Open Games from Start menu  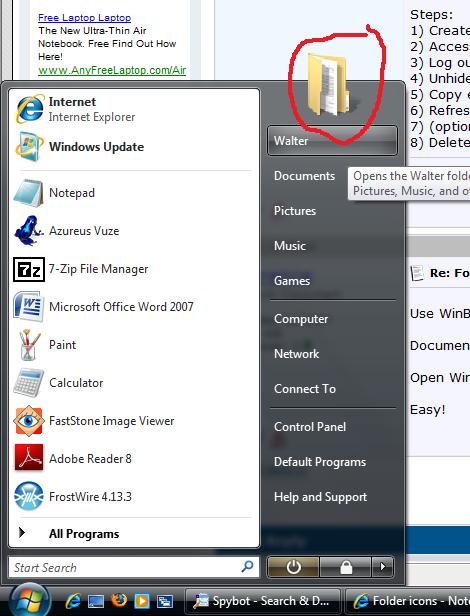pyautogui.click(x=292, y=280)
